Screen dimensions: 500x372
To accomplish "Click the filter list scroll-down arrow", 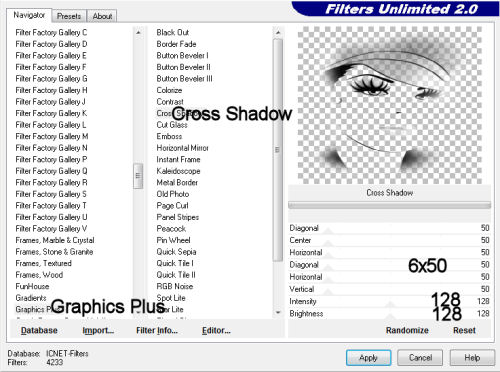I will click(x=278, y=313).
